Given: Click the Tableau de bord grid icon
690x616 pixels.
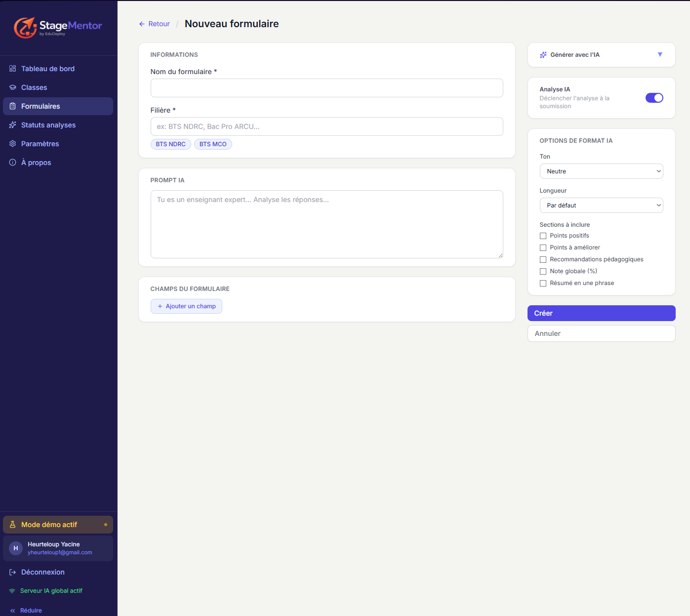Looking at the screenshot, I should click(13, 69).
